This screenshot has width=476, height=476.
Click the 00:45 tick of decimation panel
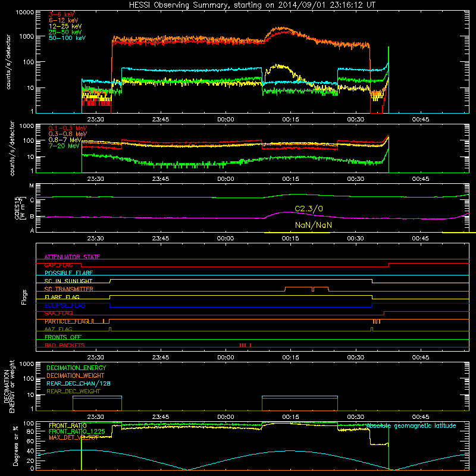tap(421, 417)
